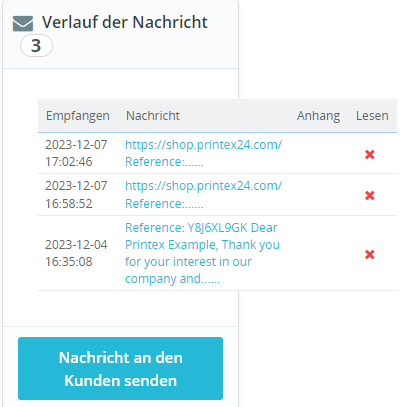Open the shop.printex24.com message from 17:02:46
400x407 pixels.
[x=203, y=153]
